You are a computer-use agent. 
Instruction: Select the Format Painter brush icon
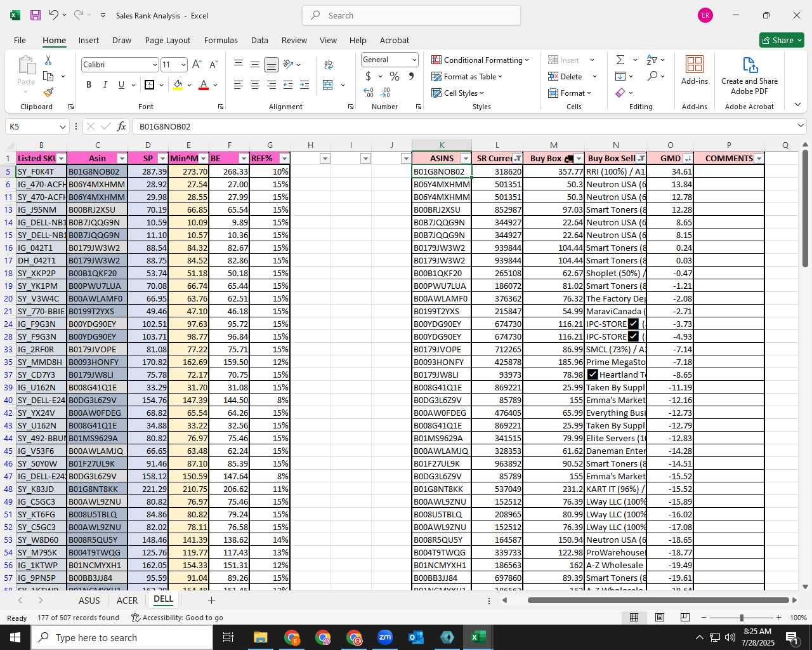(48, 92)
